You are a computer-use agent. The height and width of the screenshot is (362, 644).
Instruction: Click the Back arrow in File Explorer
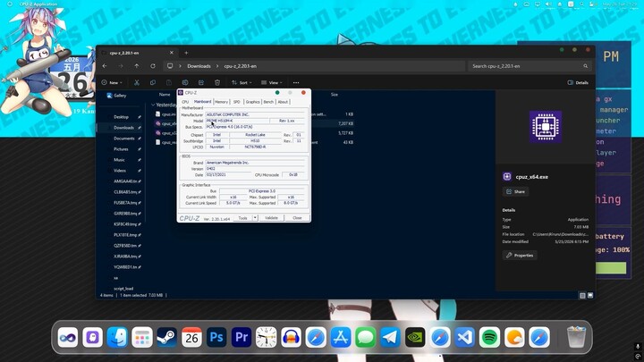105,66
